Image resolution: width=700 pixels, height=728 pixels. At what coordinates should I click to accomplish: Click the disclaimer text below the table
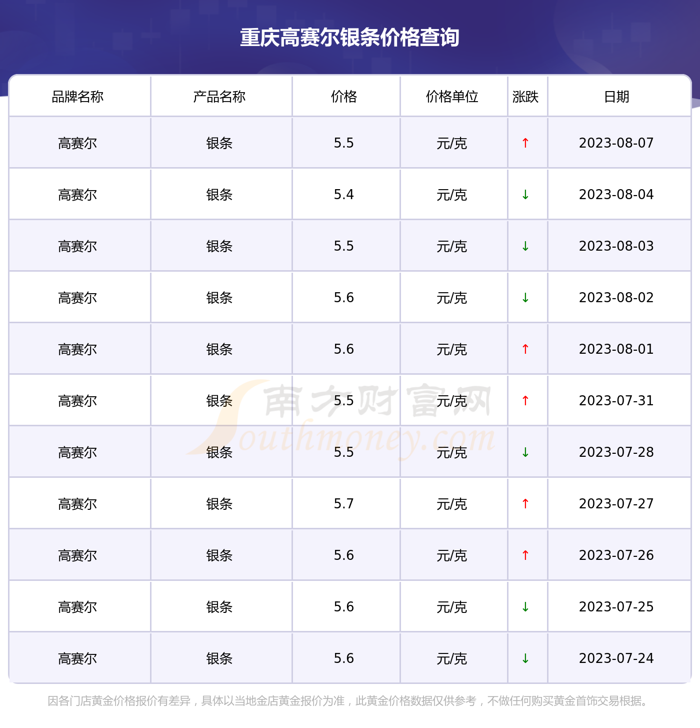[x=349, y=701]
